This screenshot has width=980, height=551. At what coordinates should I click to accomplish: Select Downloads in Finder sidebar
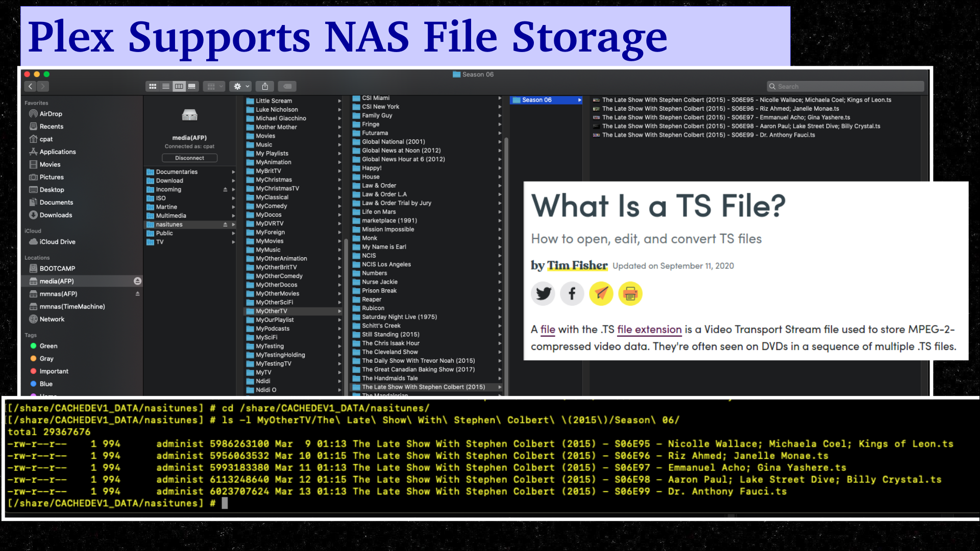pos(56,215)
